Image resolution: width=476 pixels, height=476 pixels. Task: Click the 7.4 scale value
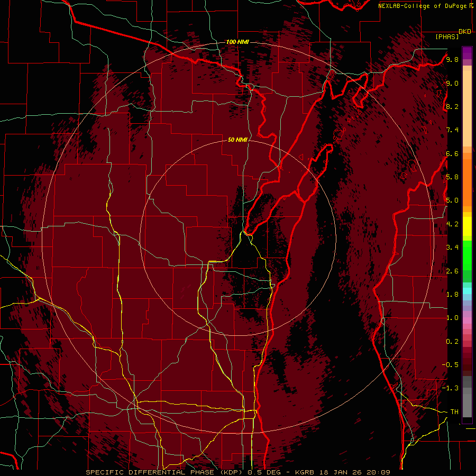coord(452,130)
